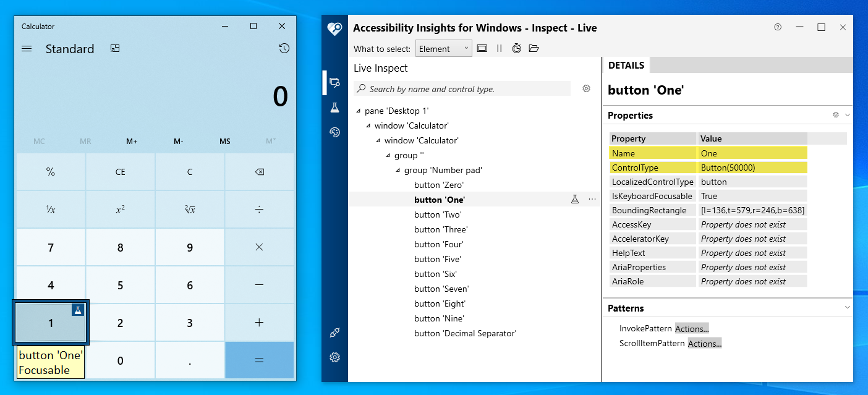The image size is (868, 395).
Task: Collapse the Patterns section chevron
Action: (x=848, y=308)
